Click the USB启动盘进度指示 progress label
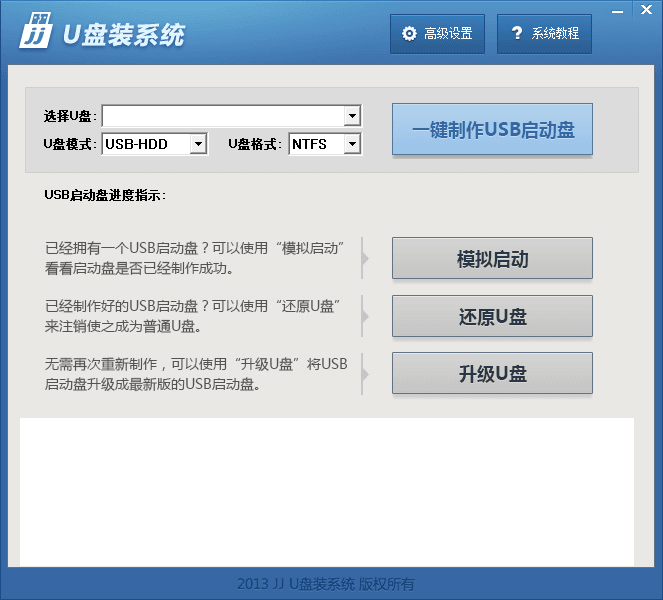The image size is (663, 600). coord(105,195)
